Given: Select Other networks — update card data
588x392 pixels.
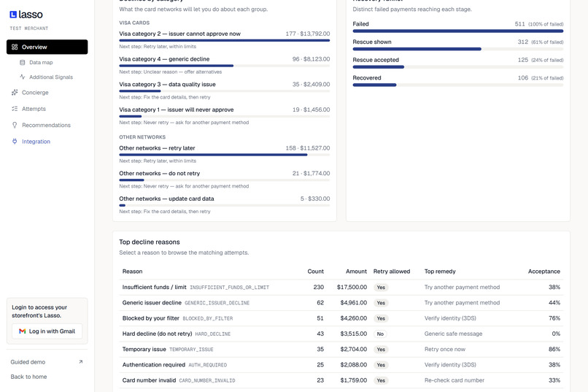Looking at the screenshot, I should tap(166, 199).
